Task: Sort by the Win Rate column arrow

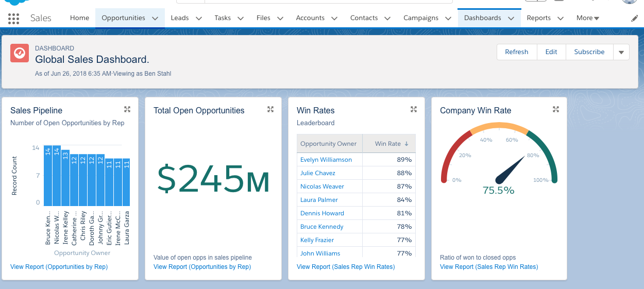Action: tap(406, 144)
